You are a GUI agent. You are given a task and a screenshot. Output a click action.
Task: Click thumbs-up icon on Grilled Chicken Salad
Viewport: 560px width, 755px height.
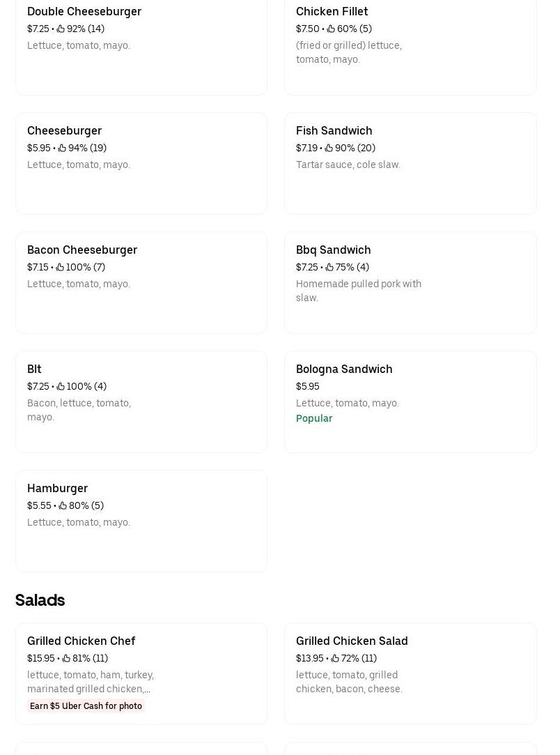point(335,658)
